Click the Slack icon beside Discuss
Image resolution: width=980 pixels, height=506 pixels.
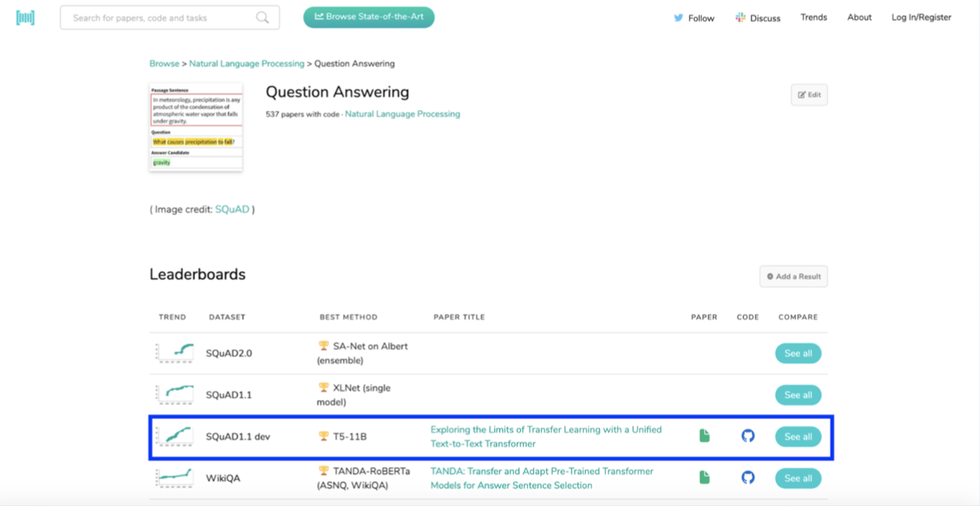(x=740, y=17)
